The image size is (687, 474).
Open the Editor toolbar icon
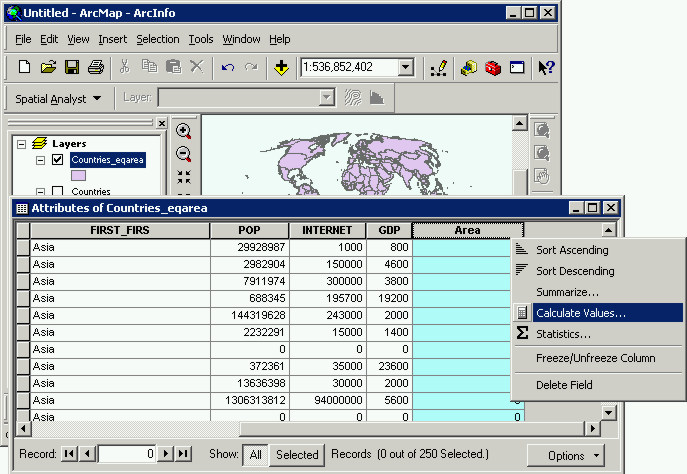[x=437, y=68]
